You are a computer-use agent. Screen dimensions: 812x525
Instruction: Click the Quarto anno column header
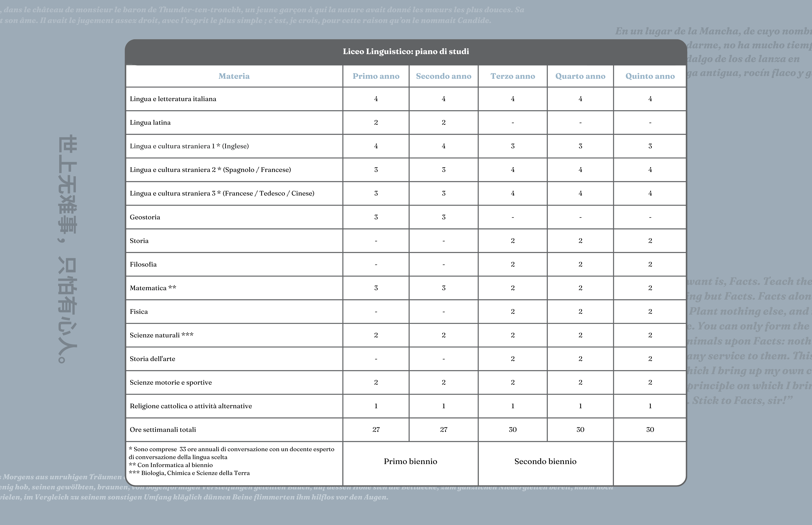pos(580,76)
